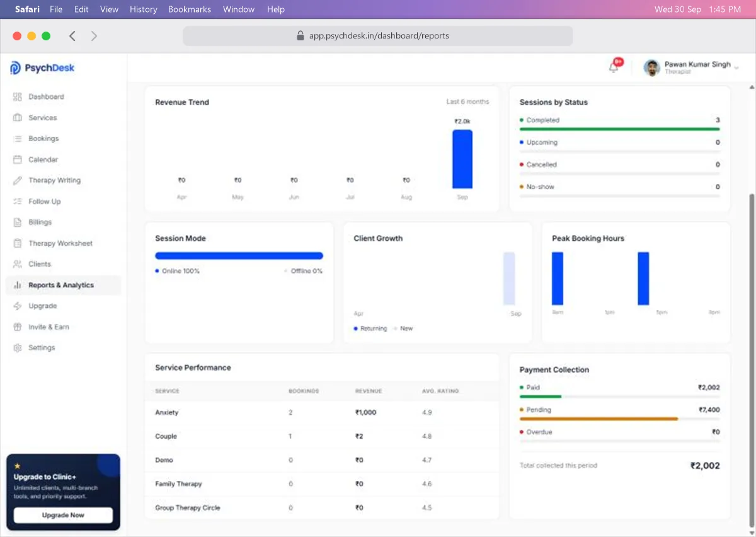
Task: Click the Invite & Earn gift icon
Action: coord(18,327)
